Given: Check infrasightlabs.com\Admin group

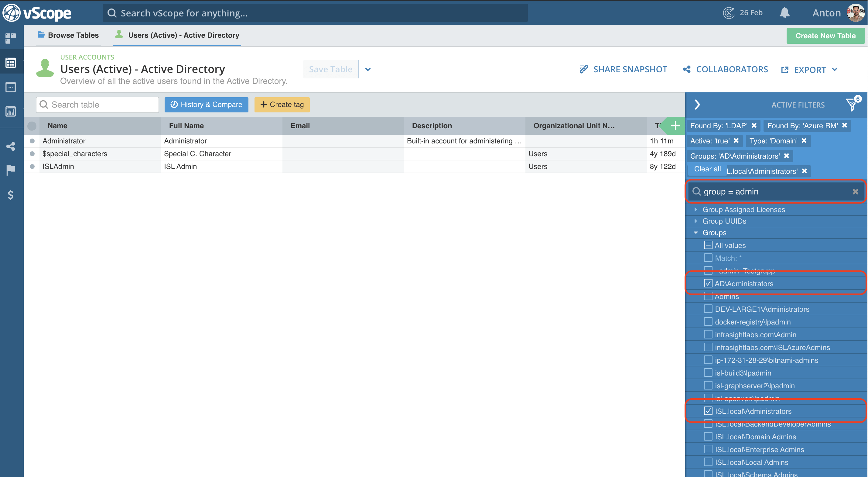Looking at the screenshot, I should (708, 335).
